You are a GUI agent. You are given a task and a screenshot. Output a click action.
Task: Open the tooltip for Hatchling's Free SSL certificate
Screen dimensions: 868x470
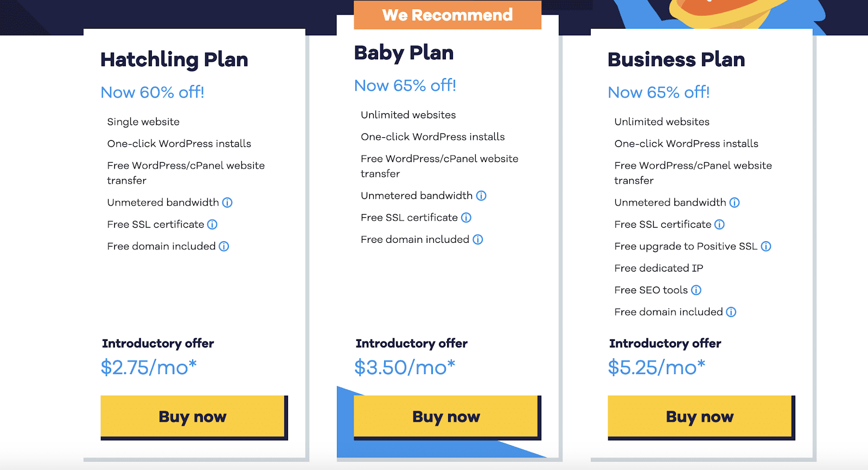point(213,224)
